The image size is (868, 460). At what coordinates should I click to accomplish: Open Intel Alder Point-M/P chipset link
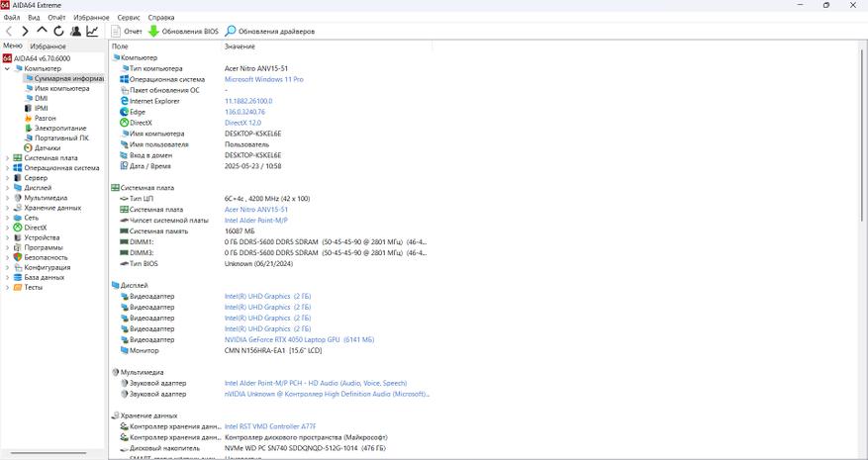tap(255, 221)
